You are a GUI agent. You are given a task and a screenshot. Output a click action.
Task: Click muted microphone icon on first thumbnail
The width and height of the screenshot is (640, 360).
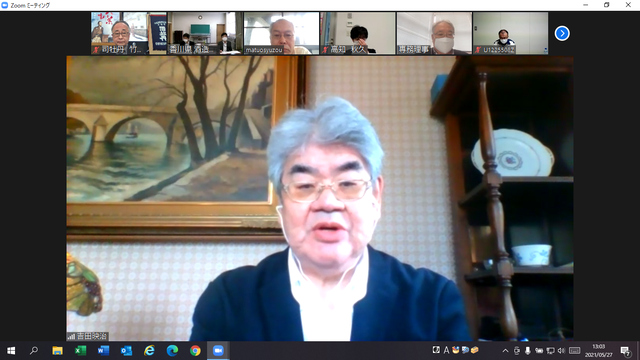(96, 50)
